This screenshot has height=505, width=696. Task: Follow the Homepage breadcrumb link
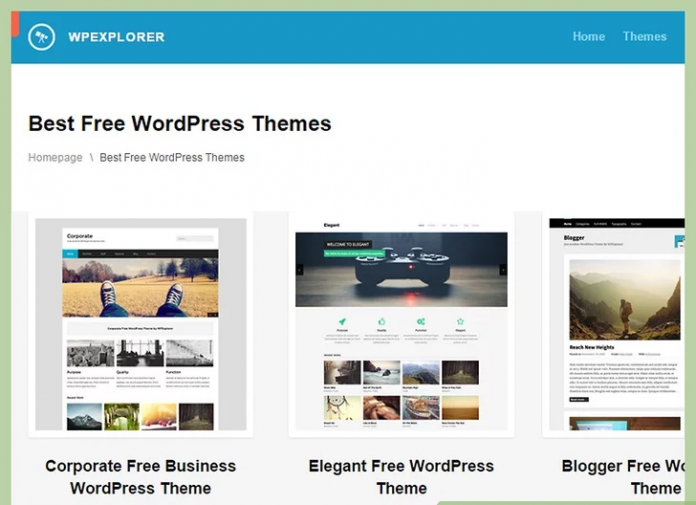pos(55,158)
